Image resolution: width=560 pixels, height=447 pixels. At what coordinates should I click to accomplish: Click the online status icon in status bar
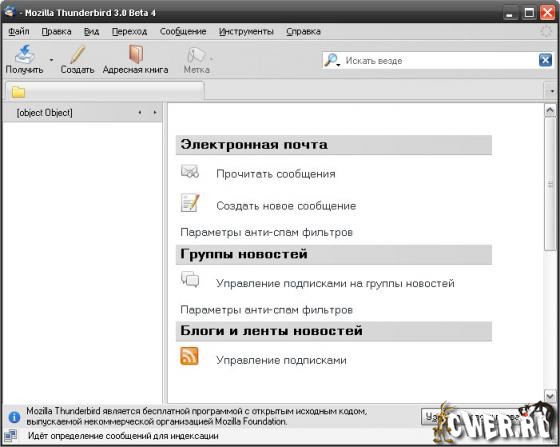click(10, 436)
